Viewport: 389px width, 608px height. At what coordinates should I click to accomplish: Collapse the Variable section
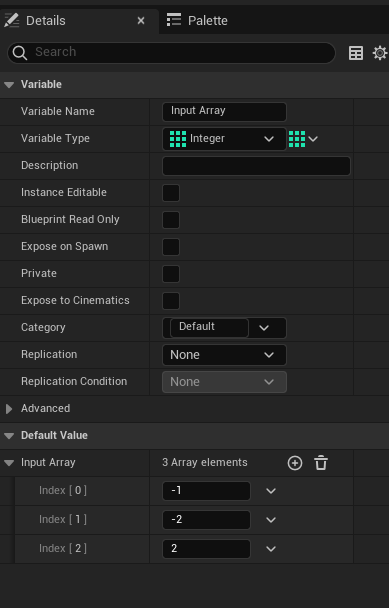tap(9, 85)
